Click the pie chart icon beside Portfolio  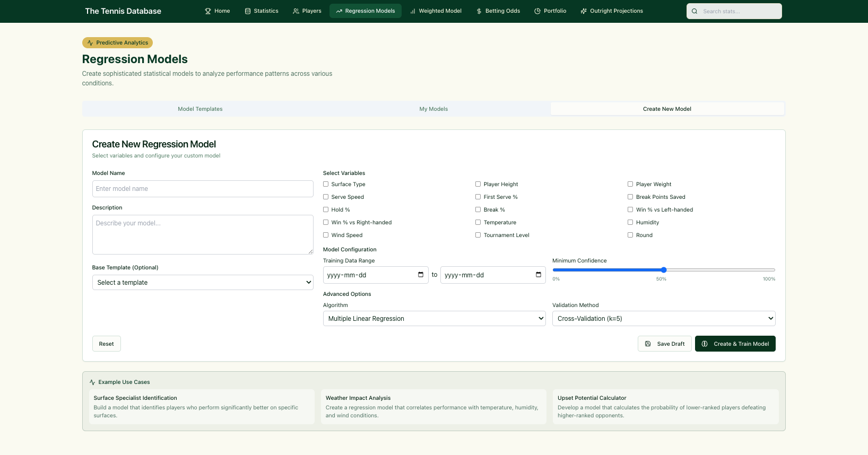click(537, 11)
